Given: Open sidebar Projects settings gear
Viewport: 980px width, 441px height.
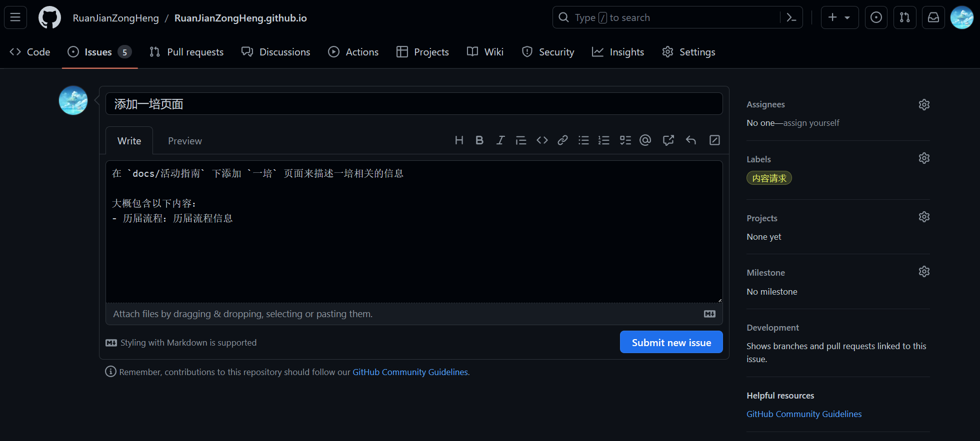Looking at the screenshot, I should coord(924,217).
